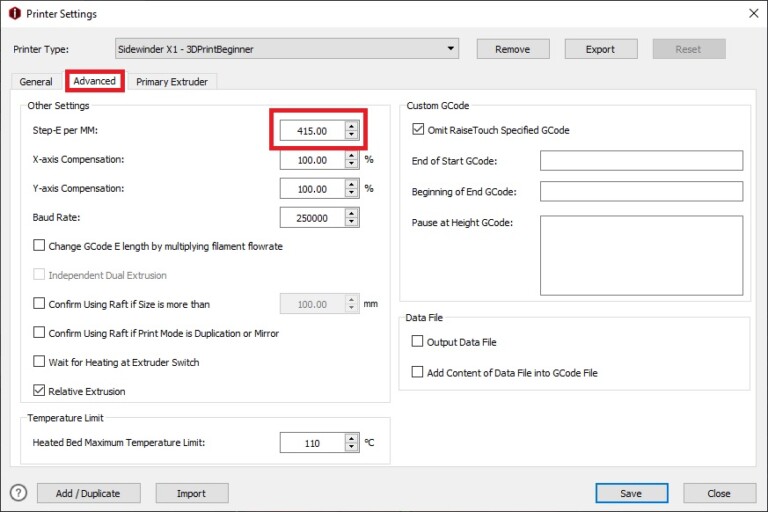Click the Y-axis Compensation input field
Screen dimensions: 768x512
312,189
